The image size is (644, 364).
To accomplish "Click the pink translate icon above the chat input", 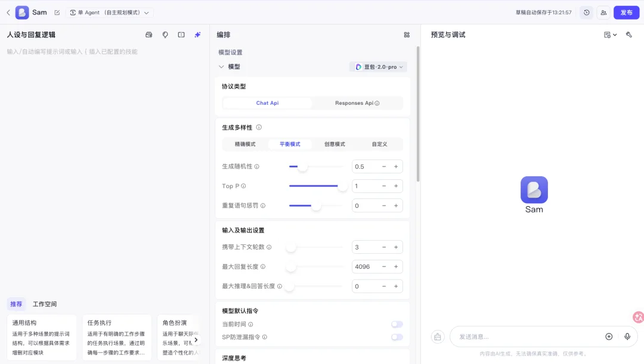I will pos(637,318).
